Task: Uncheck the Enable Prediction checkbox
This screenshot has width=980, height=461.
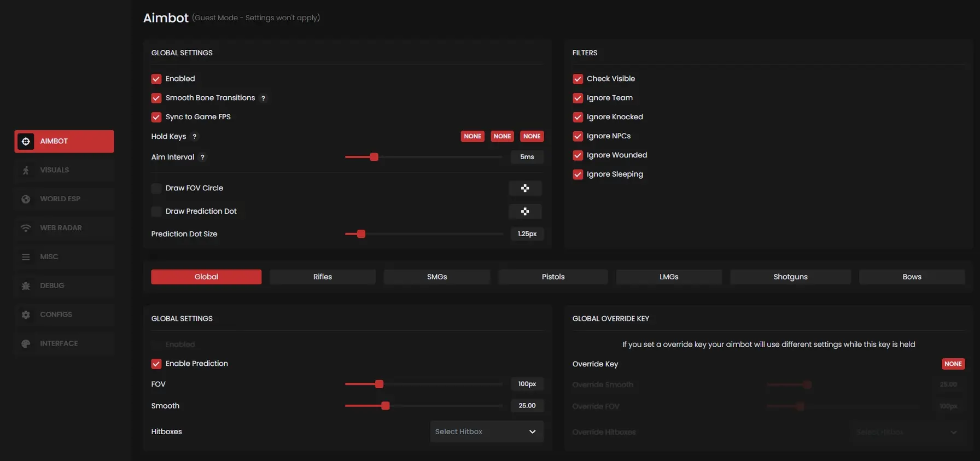Action: (156, 364)
